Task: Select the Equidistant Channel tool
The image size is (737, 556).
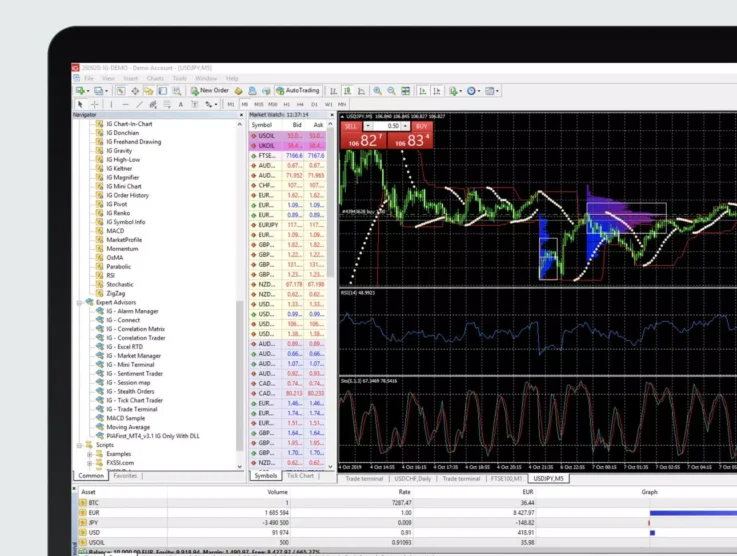Action: tap(153, 104)
